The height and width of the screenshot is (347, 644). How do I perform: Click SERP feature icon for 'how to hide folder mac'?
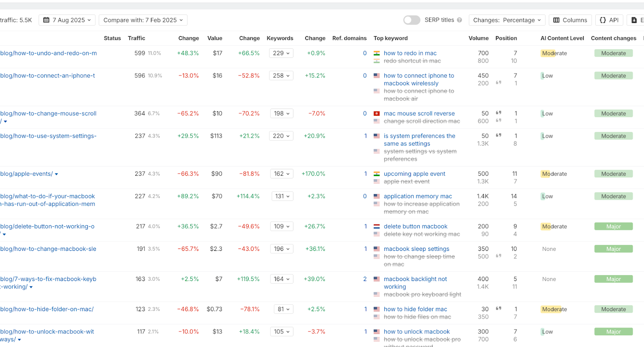pyautogui.click(x=498, y=308)
